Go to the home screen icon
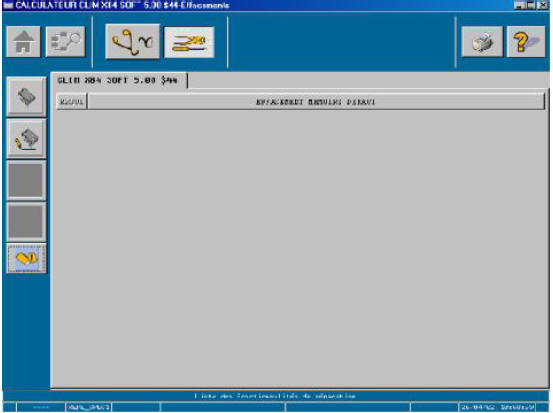 pyautogui.click(x=23, y=42)
